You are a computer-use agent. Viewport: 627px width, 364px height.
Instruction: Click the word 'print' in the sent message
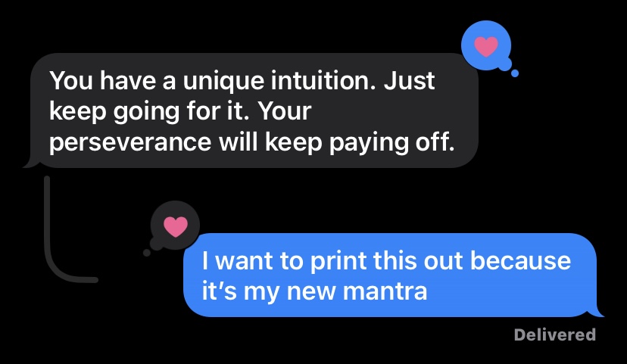click(x=338, y=262)
